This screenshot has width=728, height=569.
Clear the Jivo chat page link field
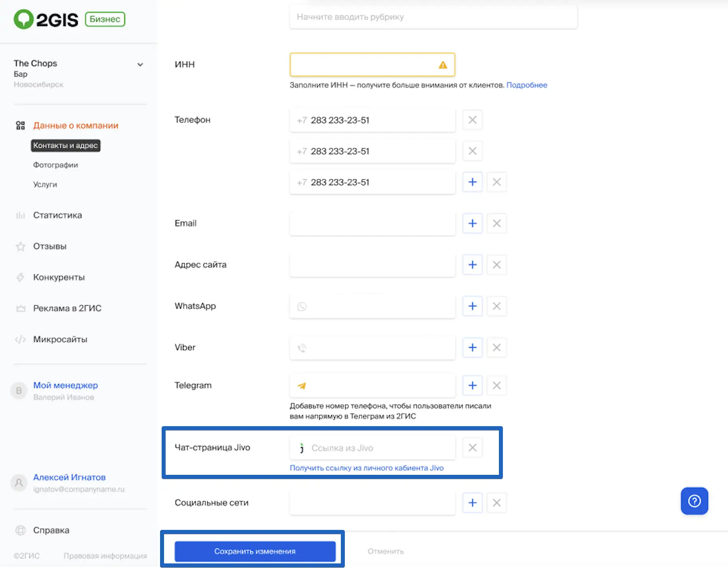472,448
